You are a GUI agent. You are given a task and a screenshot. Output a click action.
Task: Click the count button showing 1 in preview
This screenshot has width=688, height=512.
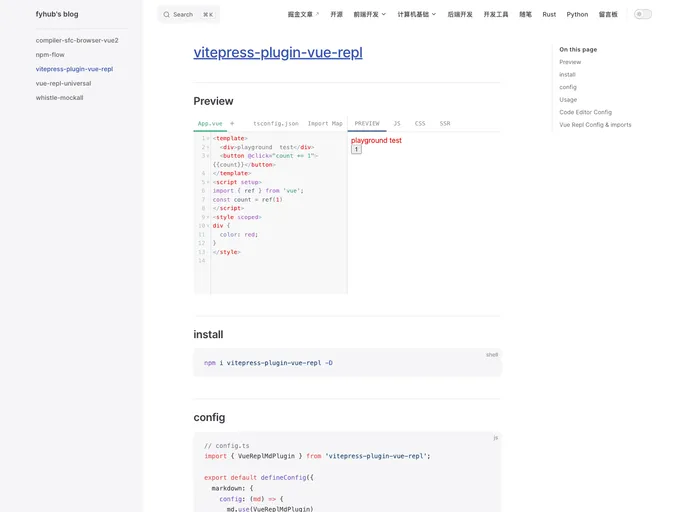pyautogui.click(x=356, y=150)
